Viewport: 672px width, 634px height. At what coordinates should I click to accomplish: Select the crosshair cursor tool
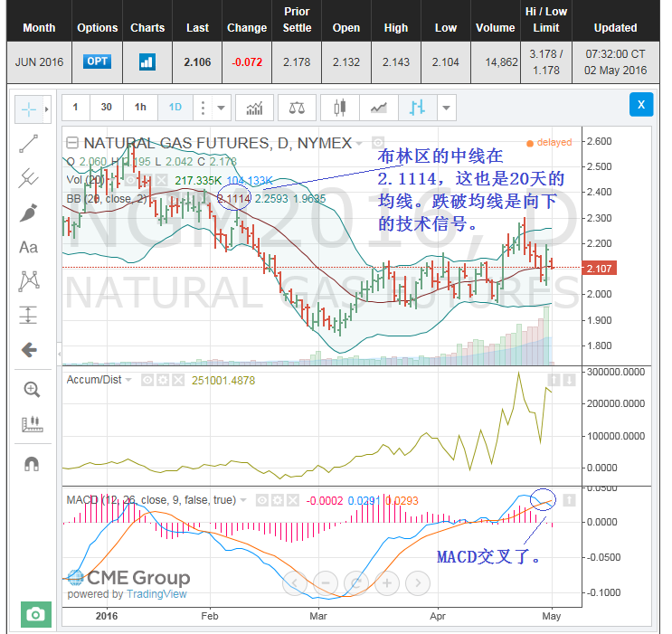point(29,109)
